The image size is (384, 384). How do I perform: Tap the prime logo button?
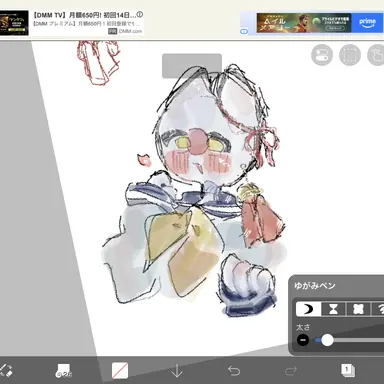pos(367,23)
